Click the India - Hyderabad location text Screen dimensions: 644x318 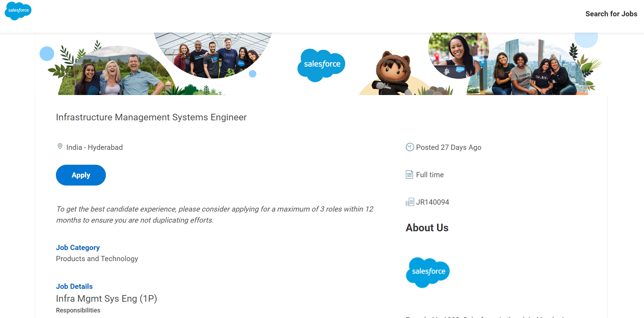pos(94,147)
